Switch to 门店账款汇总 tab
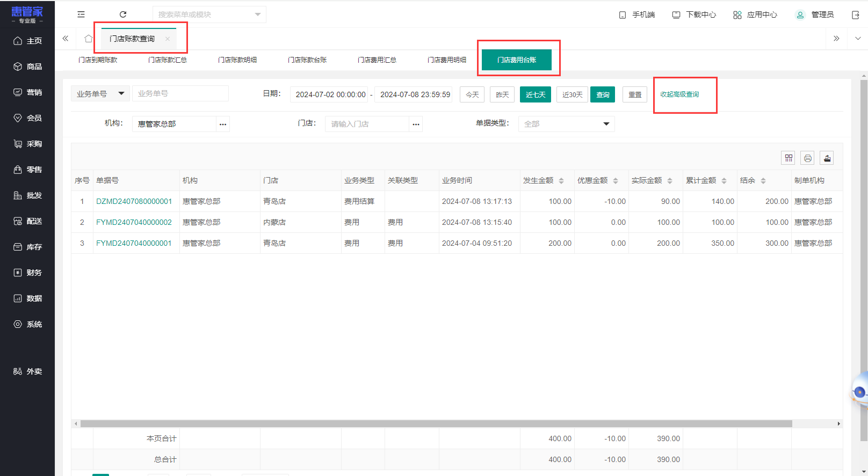 tap(168, 60)
